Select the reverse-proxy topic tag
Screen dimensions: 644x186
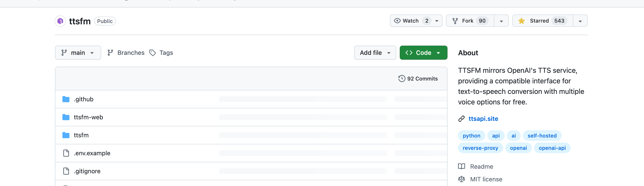(480, 148)
